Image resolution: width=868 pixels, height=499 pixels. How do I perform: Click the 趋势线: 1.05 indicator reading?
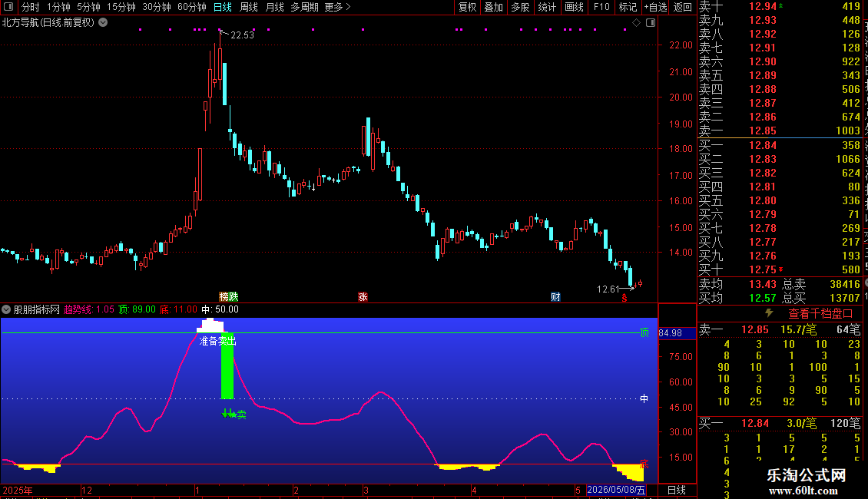(88, 309)
